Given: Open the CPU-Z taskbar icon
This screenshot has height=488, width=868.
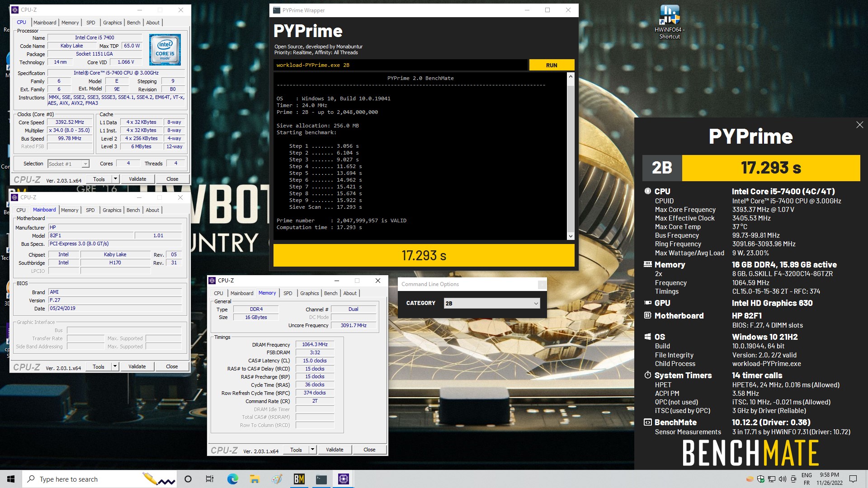Looking at the screenshot, I should pos(343,479).
